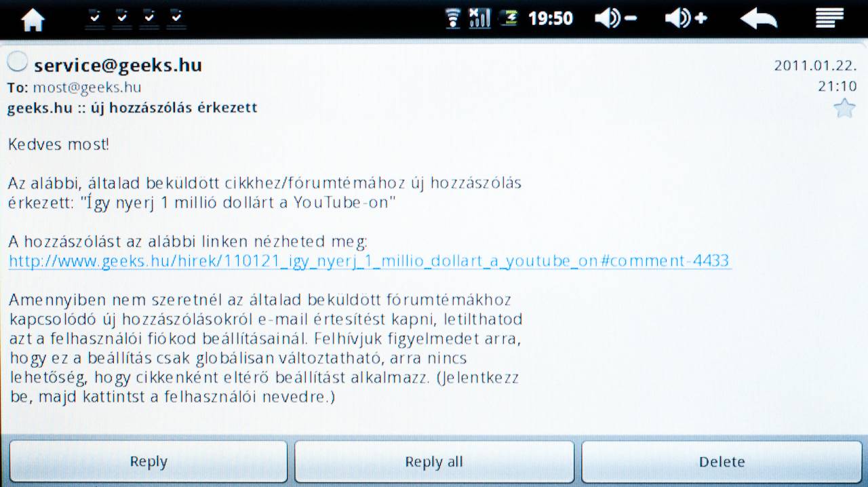Tap the Wi-Fi signal status icon
The width and height of the screenshot is (868, 487).
click(452, 18)
